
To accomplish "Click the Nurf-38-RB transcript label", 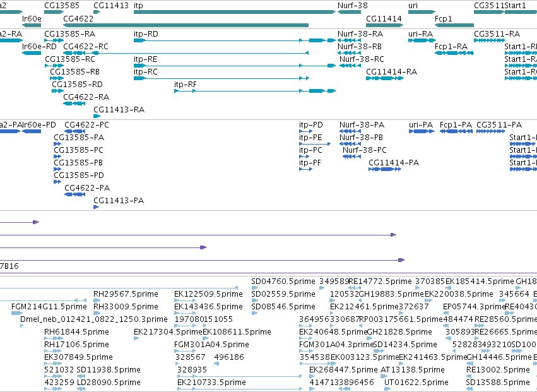I will click(360, 46).
